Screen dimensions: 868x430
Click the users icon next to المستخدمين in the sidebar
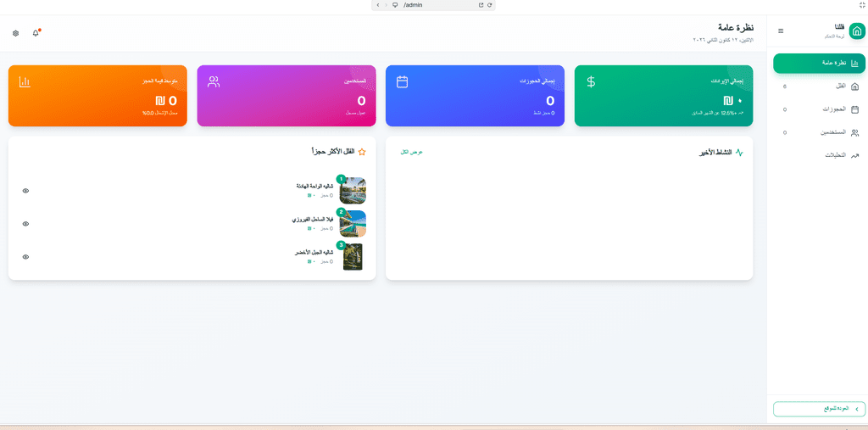pos(854,132)
